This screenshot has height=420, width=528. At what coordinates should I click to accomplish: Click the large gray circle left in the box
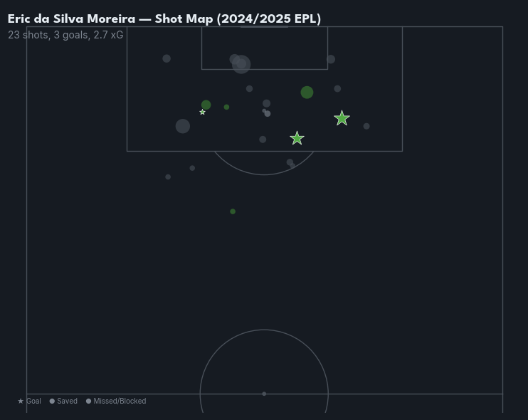tap(183, 126)
